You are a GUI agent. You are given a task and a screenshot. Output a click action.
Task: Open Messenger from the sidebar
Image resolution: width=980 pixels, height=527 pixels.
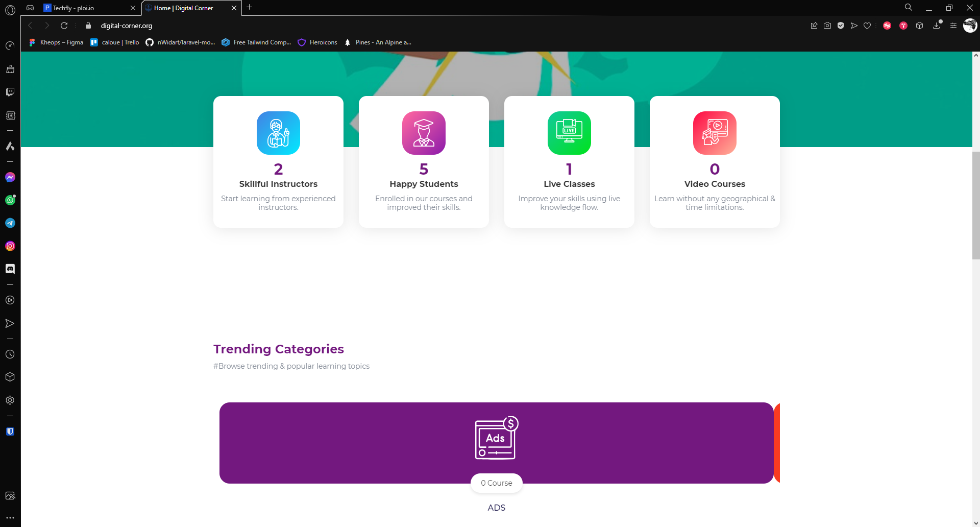tap(10, 177)
